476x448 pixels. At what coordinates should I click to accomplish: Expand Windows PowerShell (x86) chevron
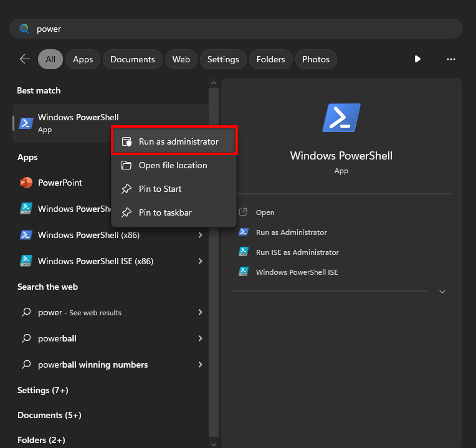[200, 235]
